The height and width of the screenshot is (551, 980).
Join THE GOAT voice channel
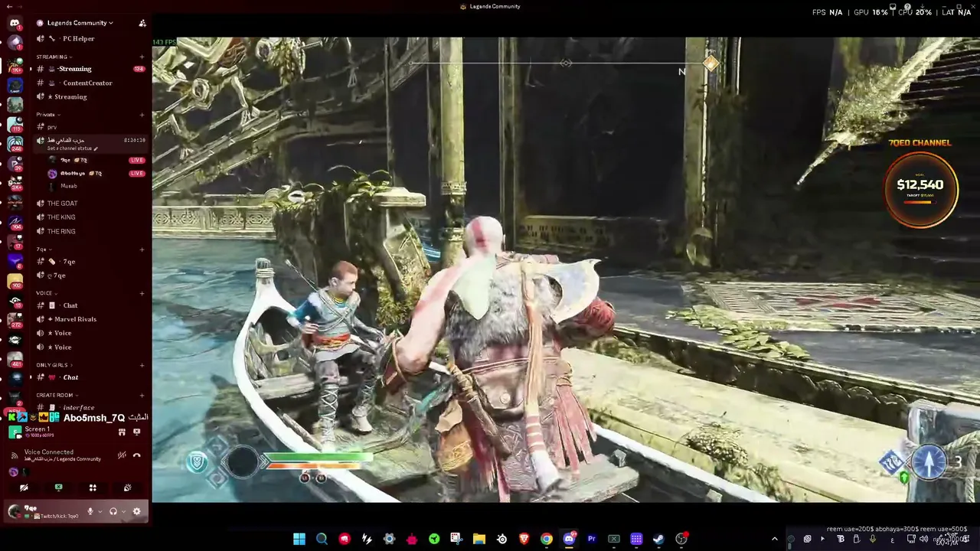91,203
